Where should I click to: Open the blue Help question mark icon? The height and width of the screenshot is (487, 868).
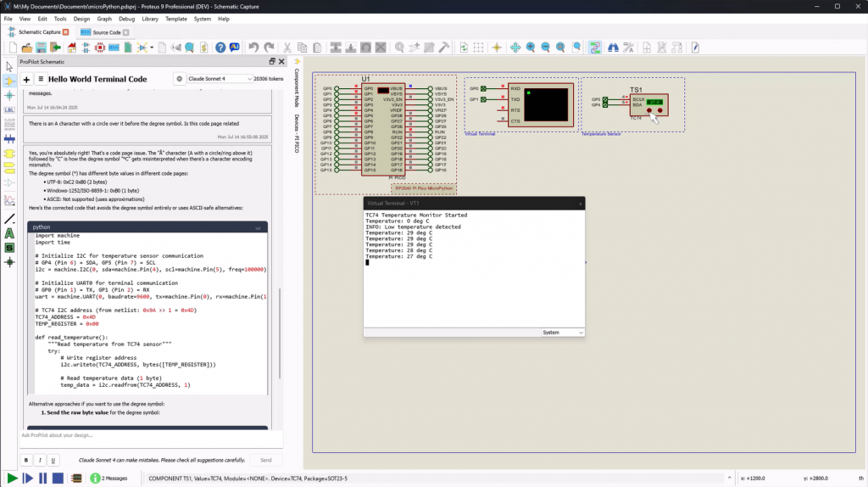pos(220,48)
